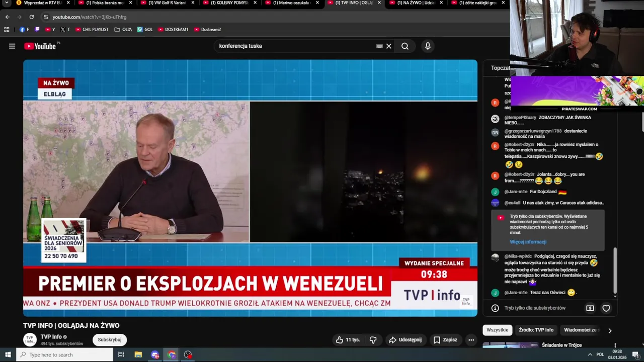Open the Super Chat dollar icon
The height and width of the screenshot is (362, 644).
(x=590, y=308)
